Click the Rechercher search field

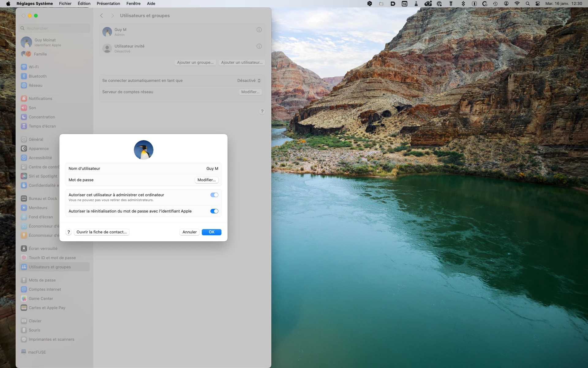(55, 28)
